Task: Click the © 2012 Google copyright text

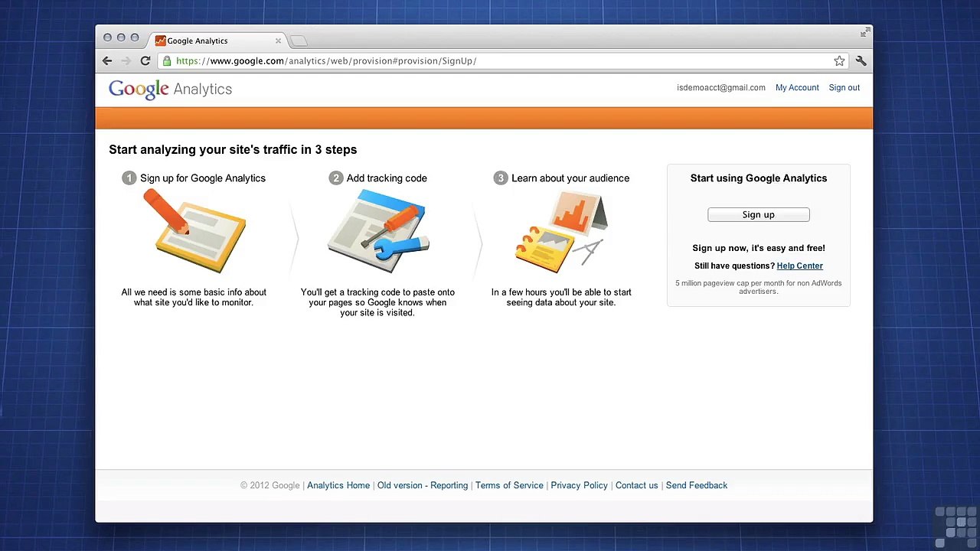Action: pyautogui.click(x=270, y=485)
